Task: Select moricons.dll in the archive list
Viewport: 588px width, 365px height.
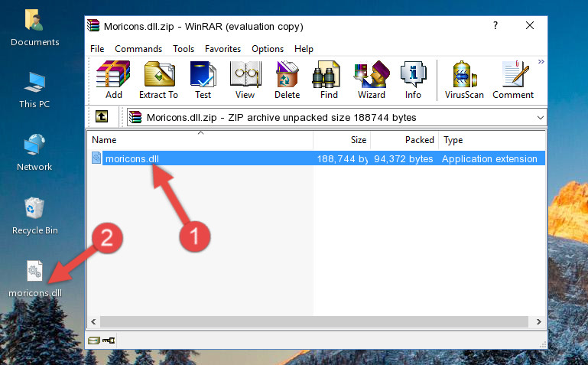Action: (x=132, y=159)
